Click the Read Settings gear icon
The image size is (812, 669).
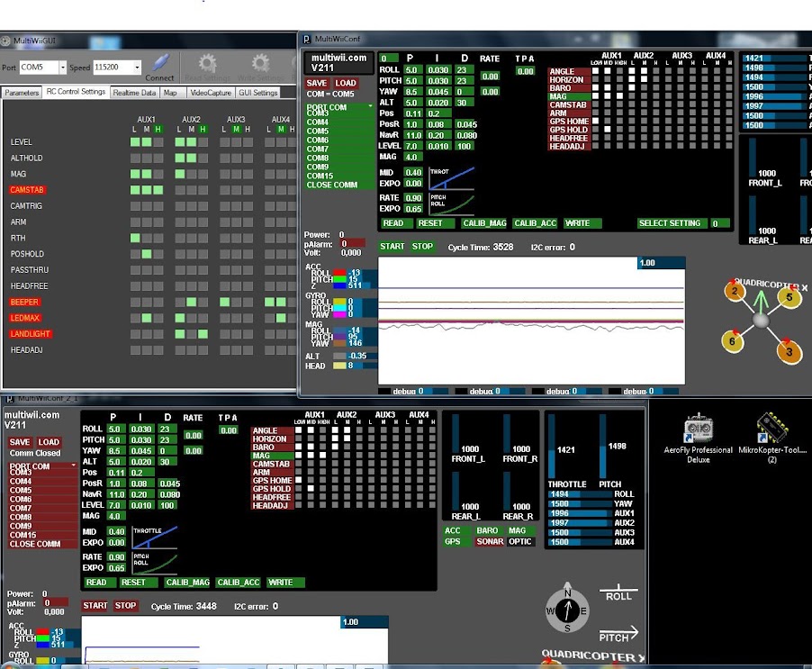(x=207, y=63)
